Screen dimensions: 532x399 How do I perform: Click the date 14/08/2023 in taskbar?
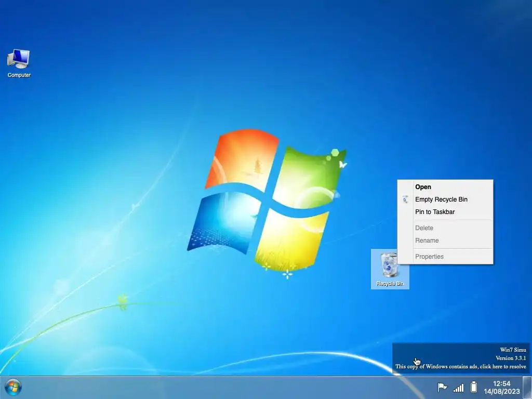[501, 392]
